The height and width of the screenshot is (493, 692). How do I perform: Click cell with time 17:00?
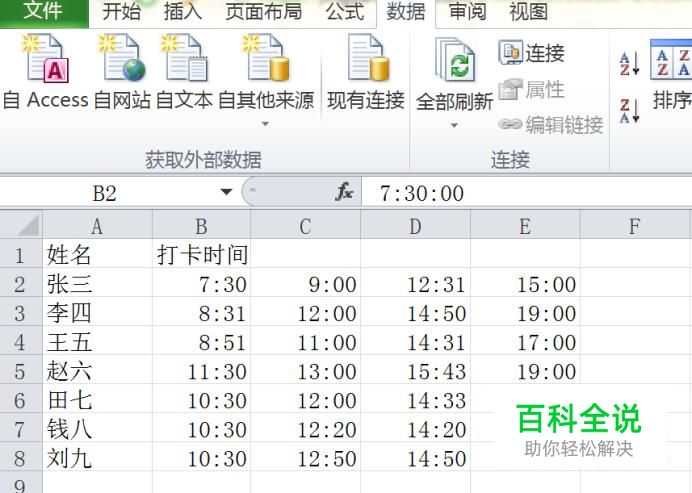pos(525,342)
